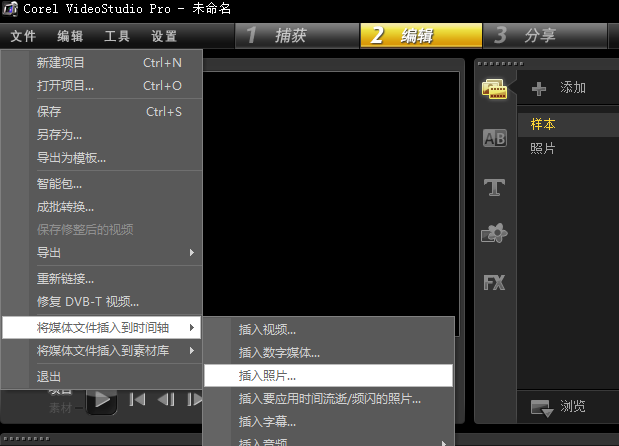This screenshot has height=446, width=619.
Task: Choose 成批转换... menu entry
Action: coord(102,207)
